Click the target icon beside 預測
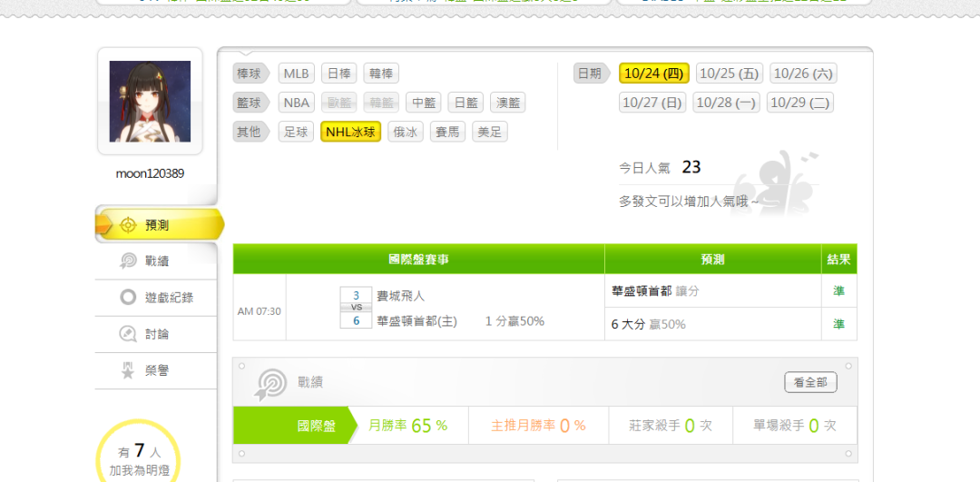 128,225
